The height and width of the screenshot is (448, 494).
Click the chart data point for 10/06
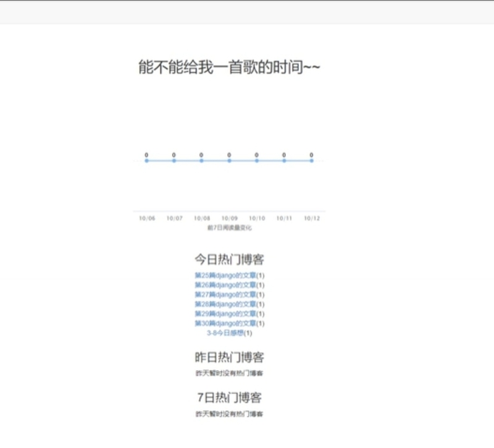coord(146,161)
